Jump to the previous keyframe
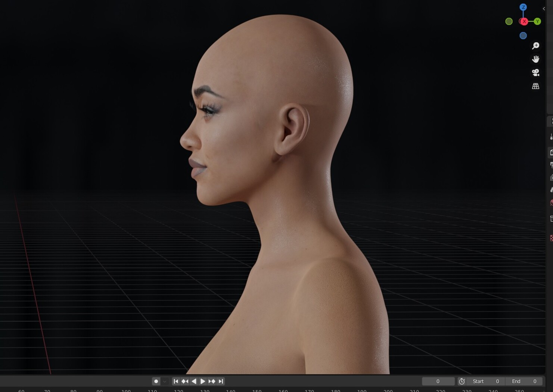This screenshot has height=392, width=553. tap(185, 381)
